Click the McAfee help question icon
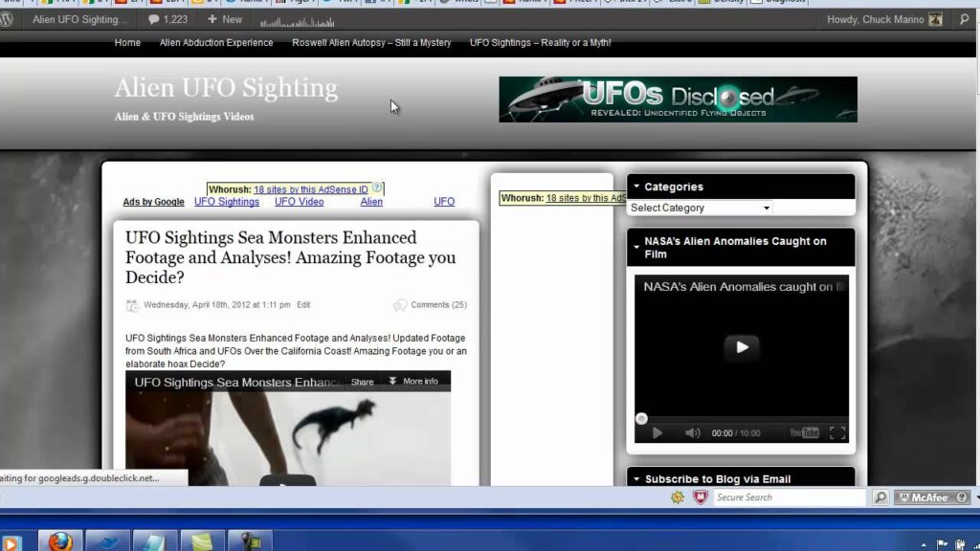Image resolution: width=980 pixels, height=551 pixels. [962, 497]
